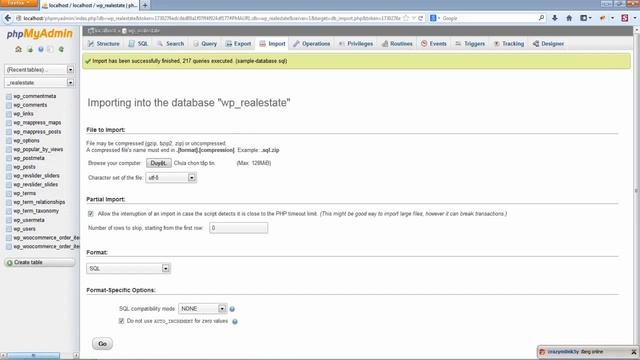Click the red S add-on toolbar icon

624,18
